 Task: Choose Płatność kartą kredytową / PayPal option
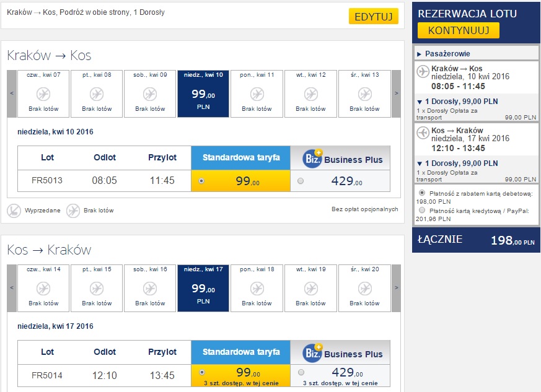click(421, 211)
